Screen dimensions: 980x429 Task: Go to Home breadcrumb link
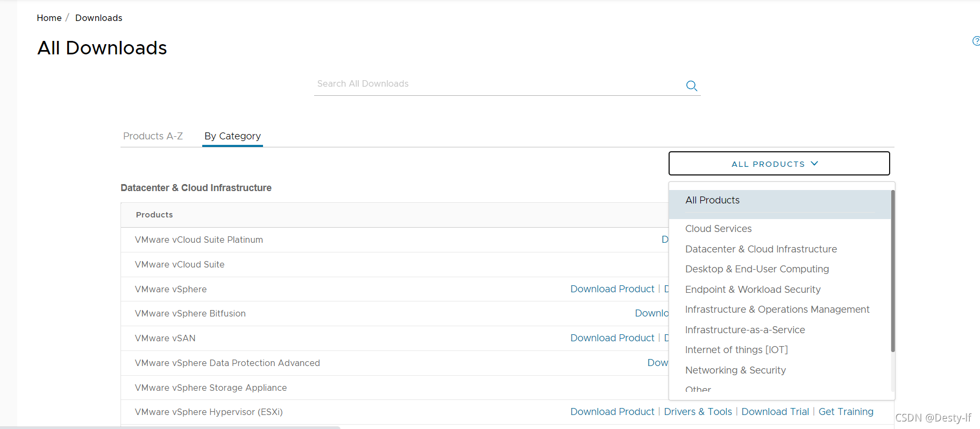click(x=49, y=18)
